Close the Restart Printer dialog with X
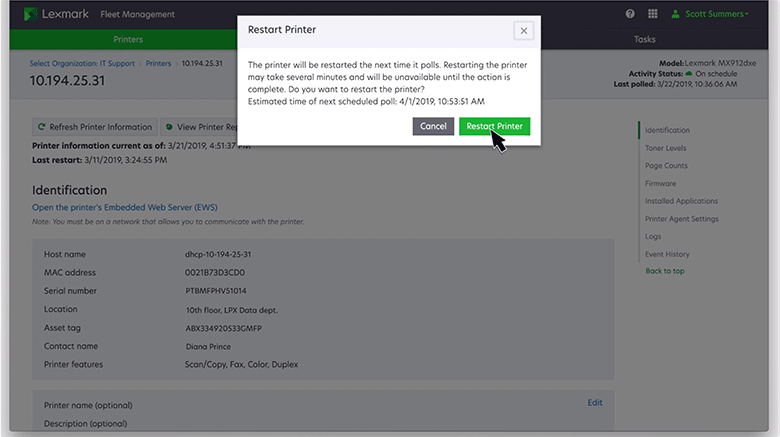 [x=523, y=31]
